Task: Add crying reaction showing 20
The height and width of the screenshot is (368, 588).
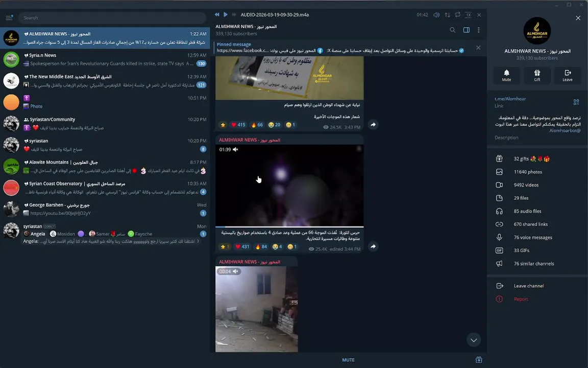Action: (x=274, y=125)
